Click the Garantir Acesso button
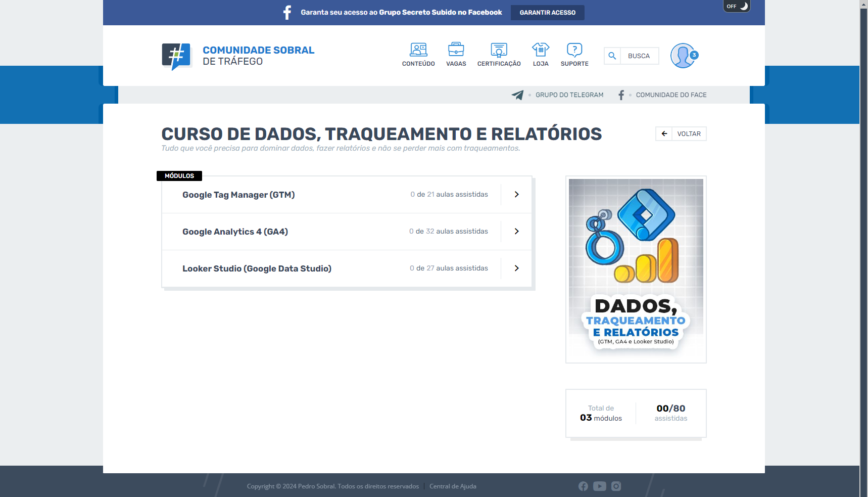Screen dimensions: 868x497 pyautogui.click(x=547, y=13)
